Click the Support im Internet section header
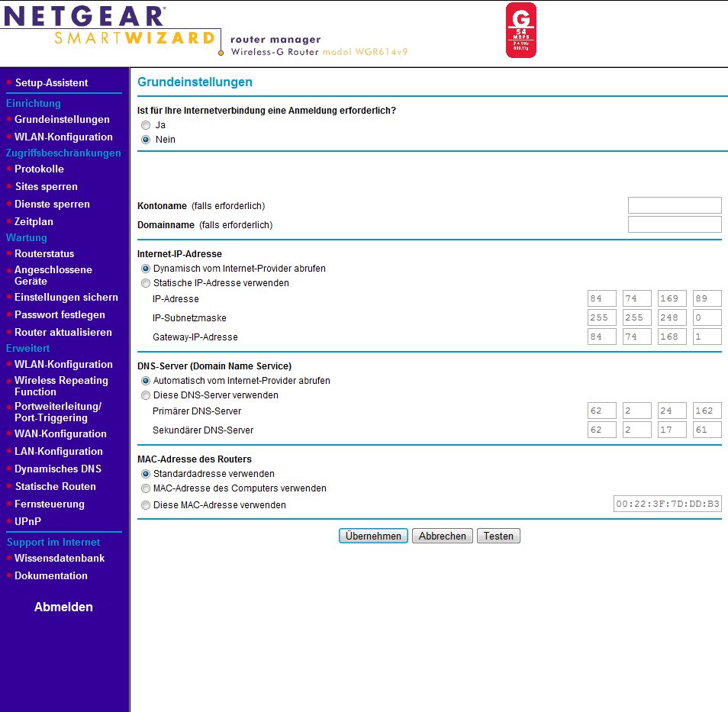This screenshot has width=728, height=712. pyautogui.click(x=53, y=542)
